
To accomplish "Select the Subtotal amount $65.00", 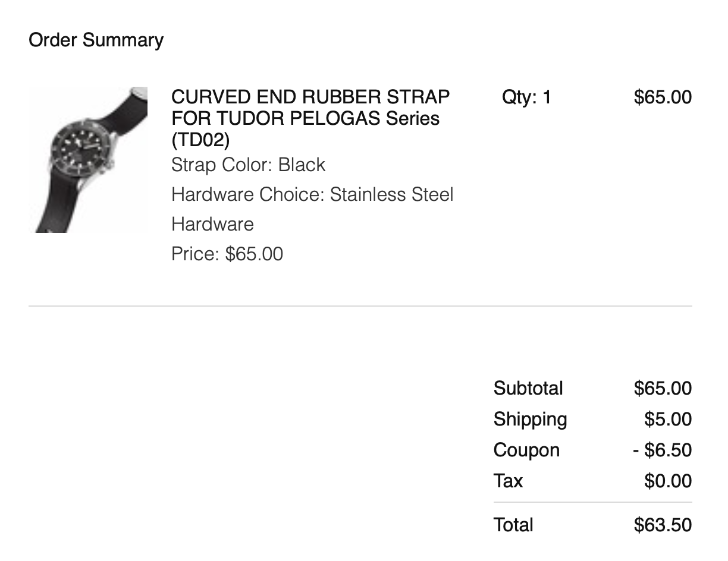I will (663, 388).
